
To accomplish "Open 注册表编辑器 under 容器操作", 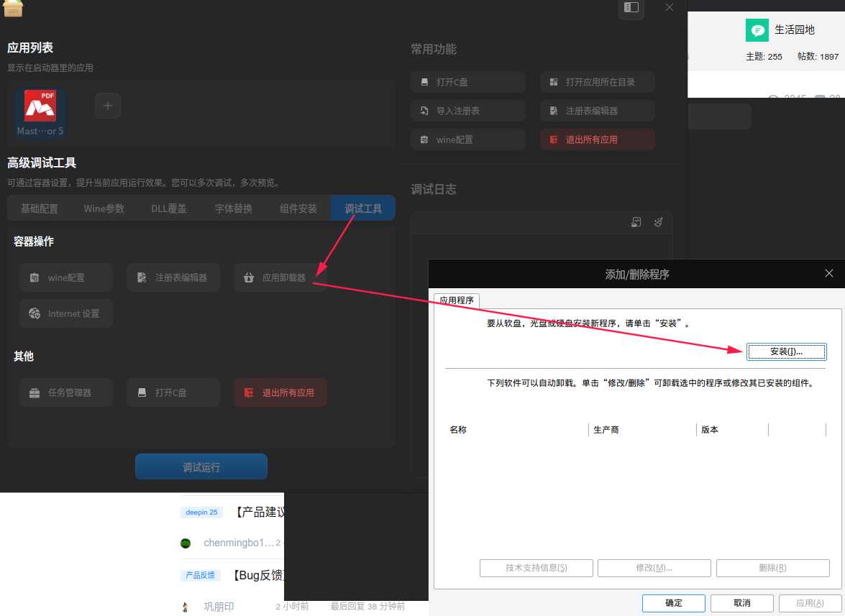I will click(x=173, y=277).
